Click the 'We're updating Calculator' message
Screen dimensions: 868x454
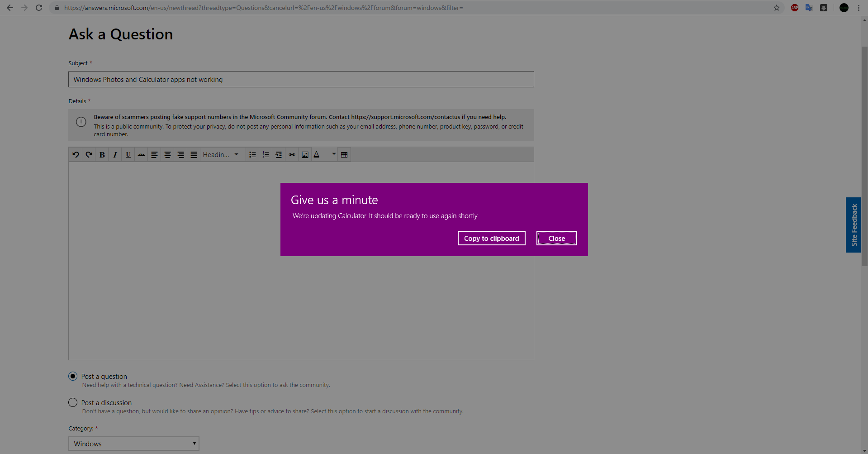pos(385,216)
